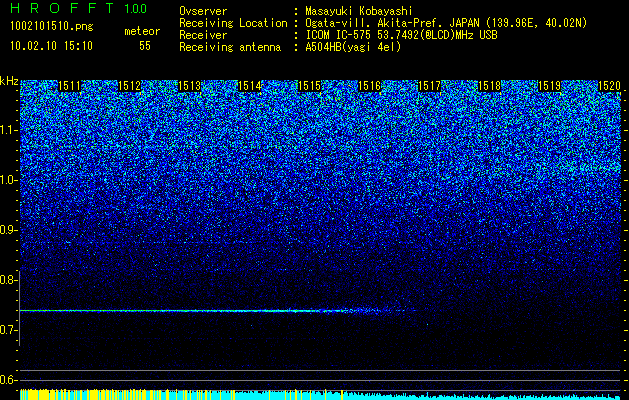Click the Ovserver label
The image size is (629, 400).
(203, 11)
